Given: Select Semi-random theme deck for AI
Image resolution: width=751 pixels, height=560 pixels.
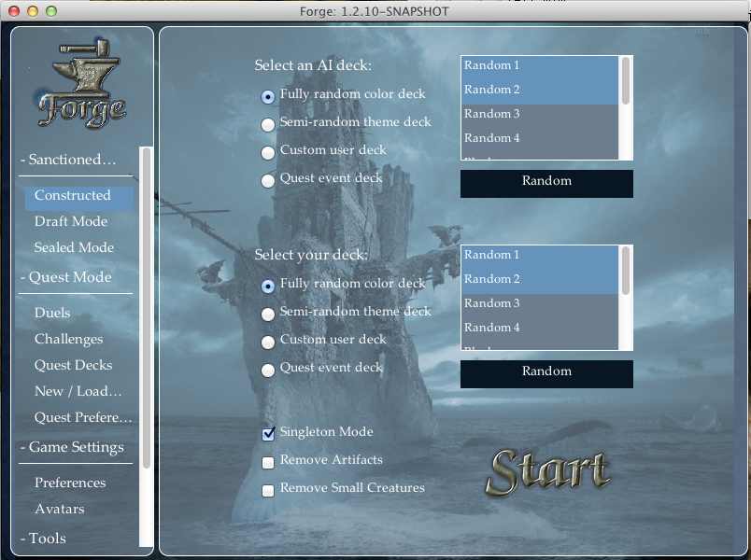Looking at the screenshot, I should click(268, 123).
